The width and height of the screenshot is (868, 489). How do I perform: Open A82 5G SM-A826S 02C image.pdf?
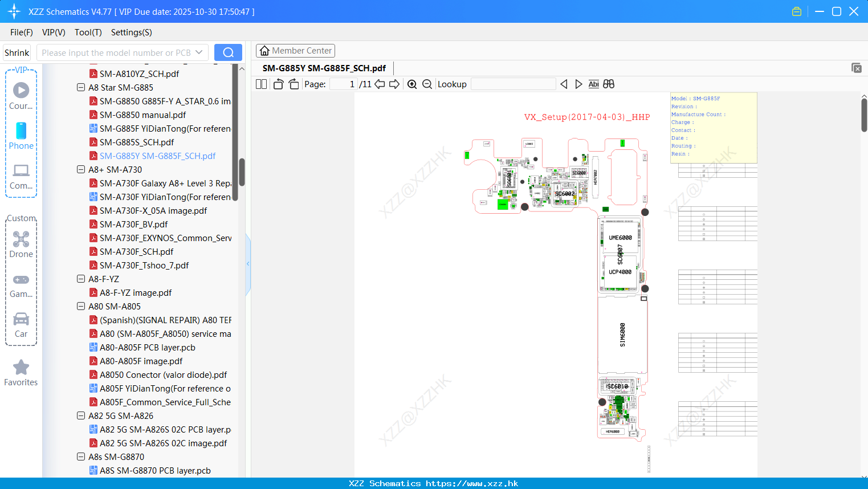click(x=158, y=443)
